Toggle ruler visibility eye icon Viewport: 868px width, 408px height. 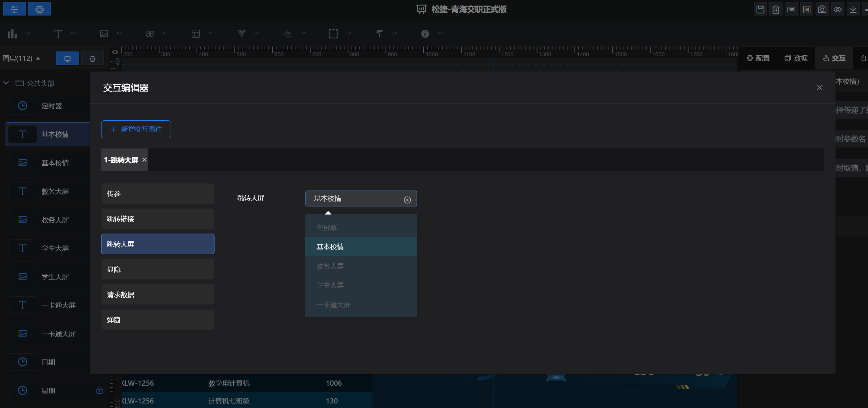click(115, 52)
